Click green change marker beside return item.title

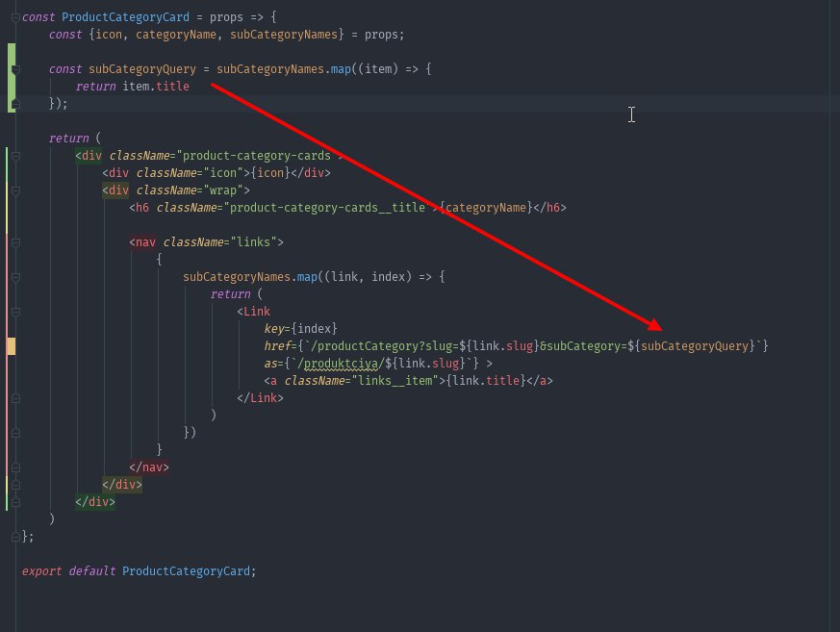pyautogui.click(x=12, y=78)
